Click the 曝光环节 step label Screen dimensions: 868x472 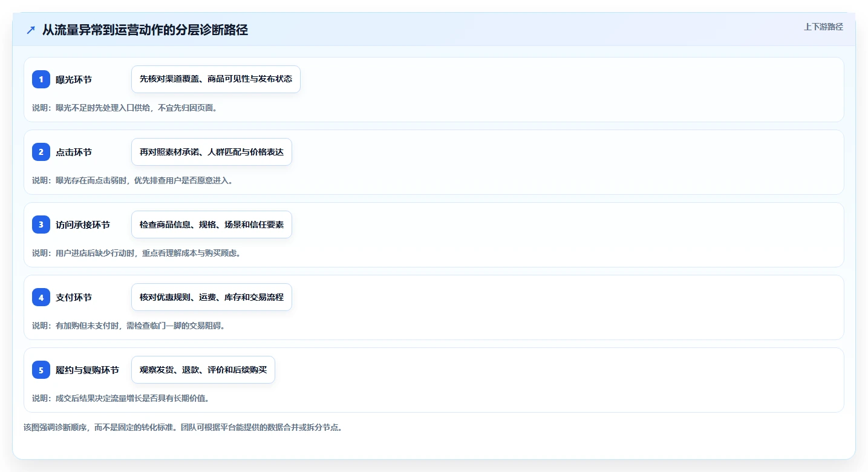[74, 79]
